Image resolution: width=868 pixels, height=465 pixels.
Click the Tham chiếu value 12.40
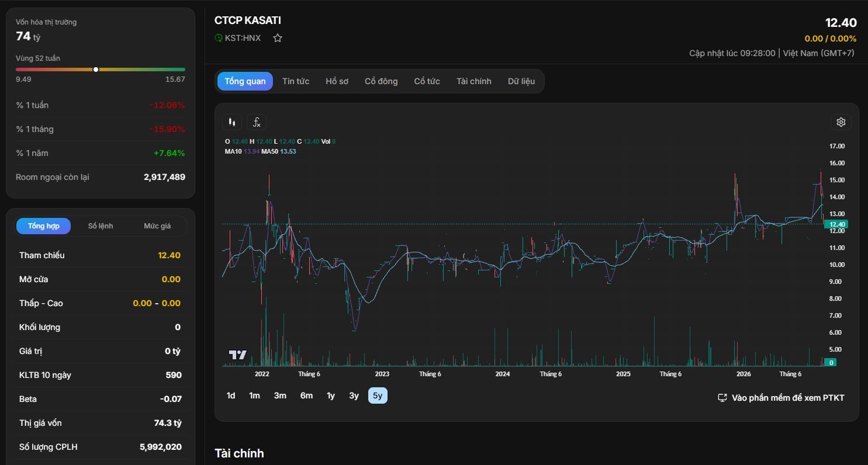coord(170,255)
